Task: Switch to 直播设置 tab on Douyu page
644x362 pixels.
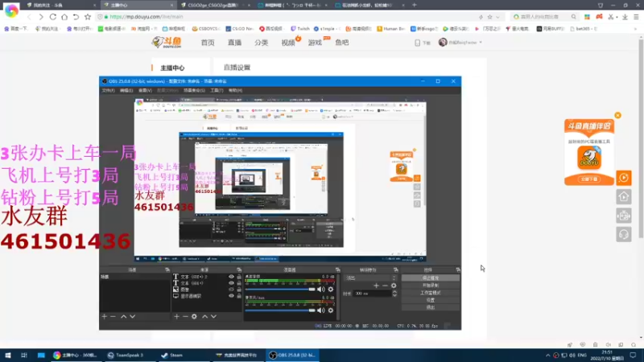Action: pyautogui.click(x=237, y=68)
